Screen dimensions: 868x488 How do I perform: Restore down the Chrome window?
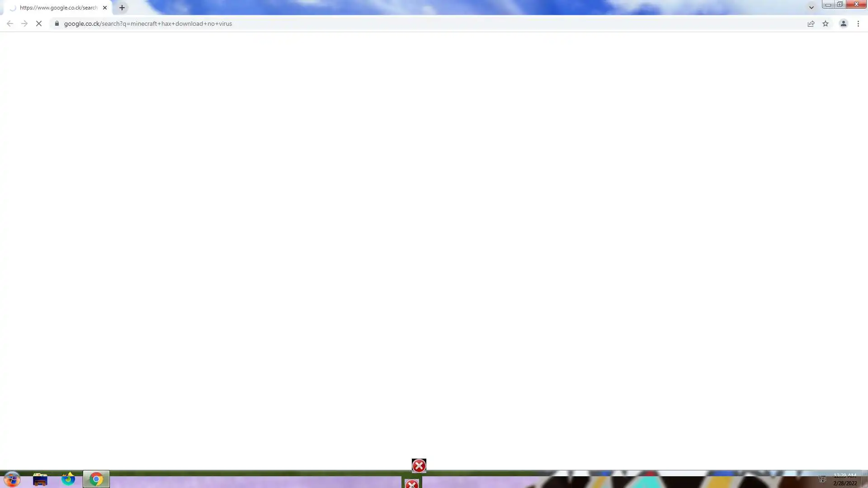pyautogui.click(x=840, y=5)
